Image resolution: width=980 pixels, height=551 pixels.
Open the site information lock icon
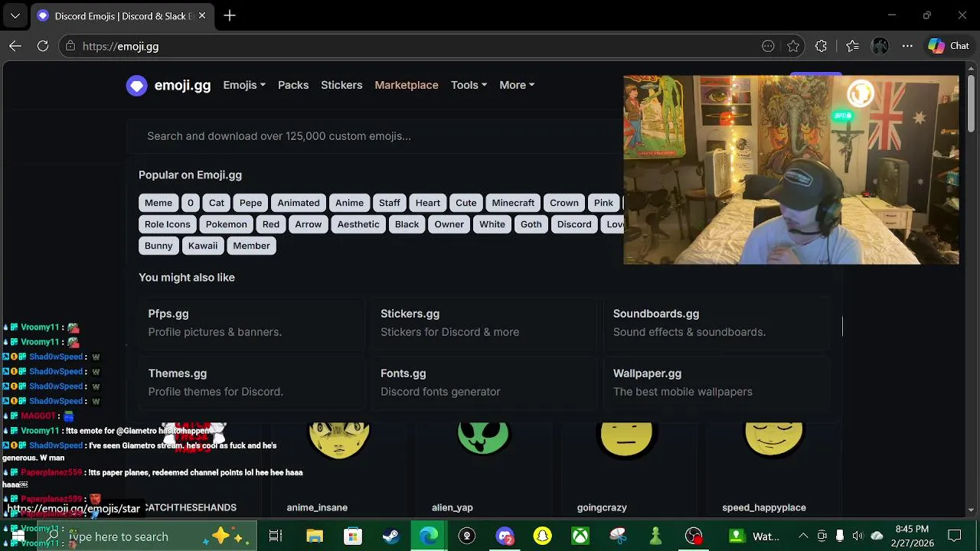click(x=70, y=46)
